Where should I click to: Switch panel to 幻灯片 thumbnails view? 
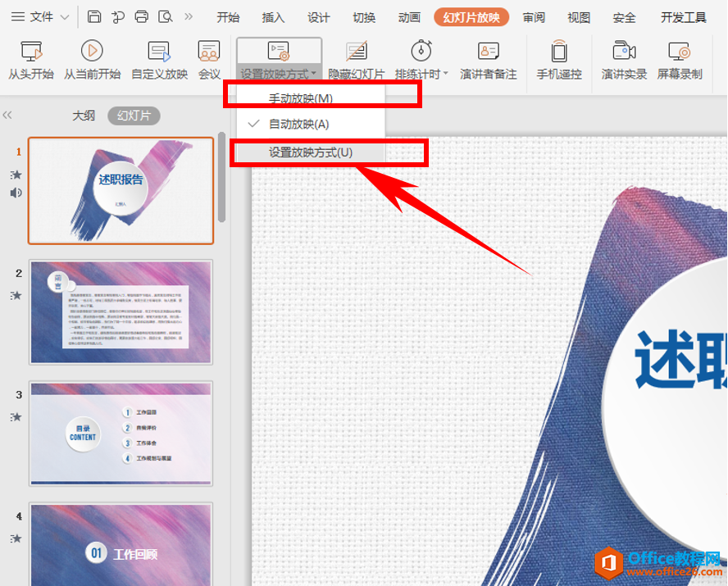134,116
